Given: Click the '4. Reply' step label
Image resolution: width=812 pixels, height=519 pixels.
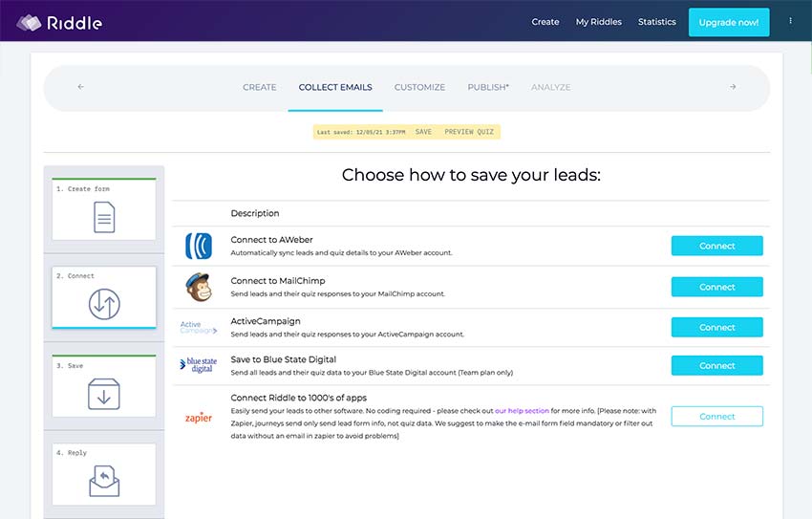Looking at the screenshot, I should [x=72, y=453].
